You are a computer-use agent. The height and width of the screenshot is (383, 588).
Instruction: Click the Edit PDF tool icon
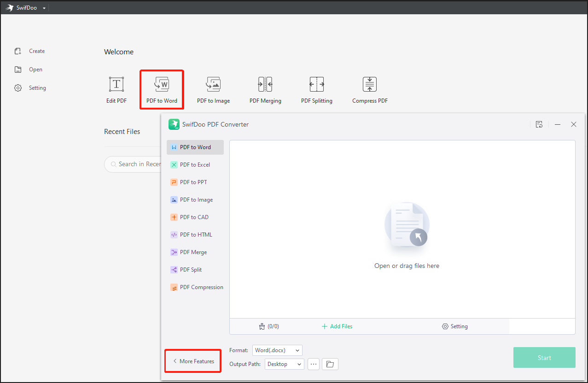click(x=116, y=84)
